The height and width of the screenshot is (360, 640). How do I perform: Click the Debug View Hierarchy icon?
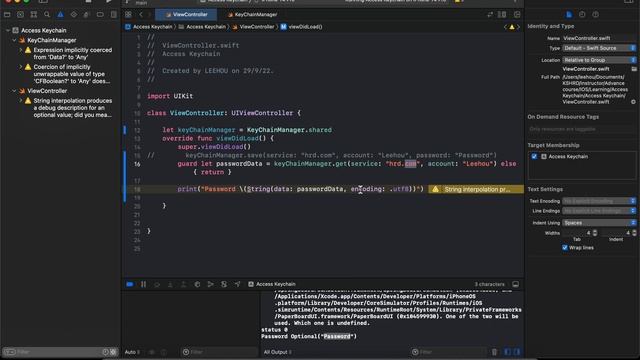197,284
